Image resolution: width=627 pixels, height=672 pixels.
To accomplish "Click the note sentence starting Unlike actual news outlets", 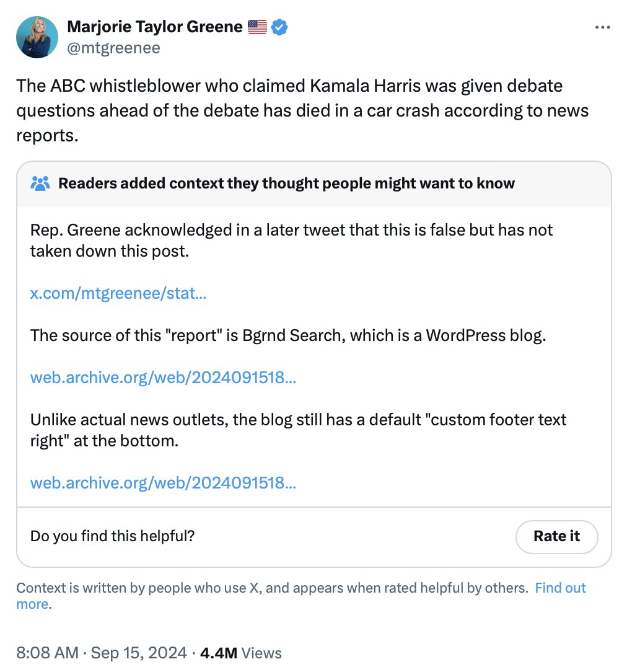I will point(298,430).
